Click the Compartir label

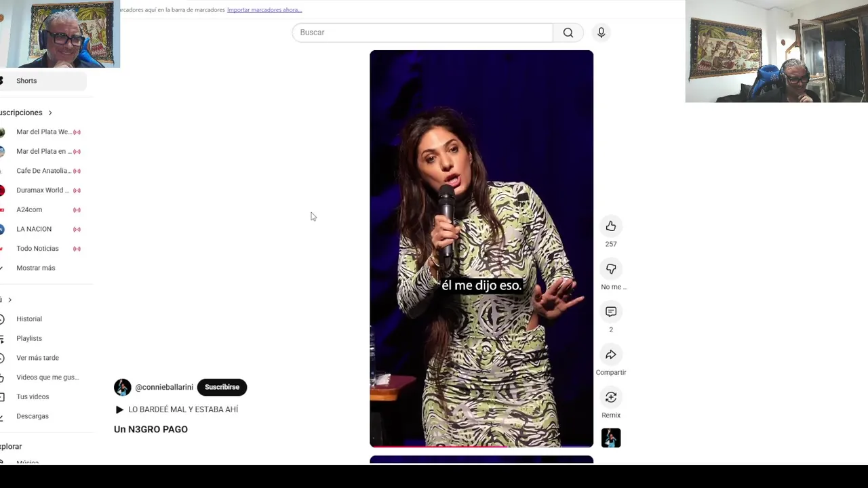tap(611, 372)
